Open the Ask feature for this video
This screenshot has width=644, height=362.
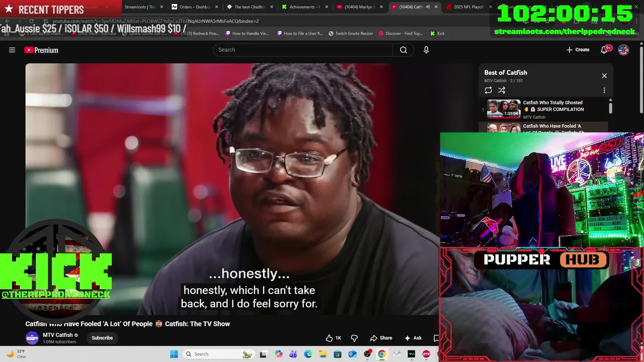413,338
